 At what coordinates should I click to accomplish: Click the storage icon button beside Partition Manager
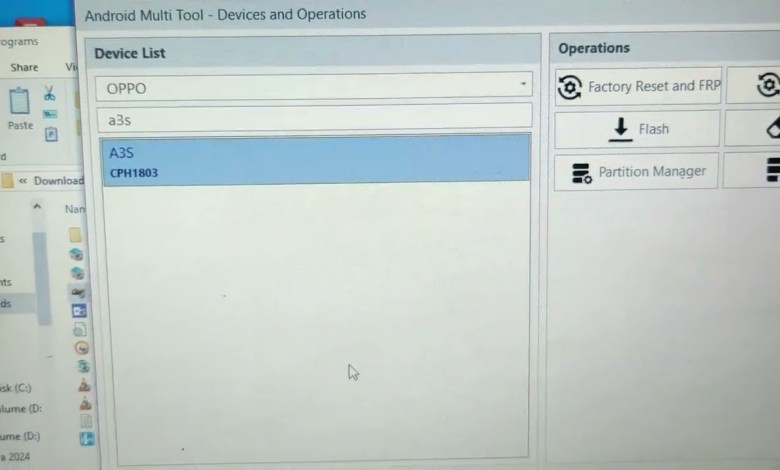pyautogui.click(x=752, y=171)
